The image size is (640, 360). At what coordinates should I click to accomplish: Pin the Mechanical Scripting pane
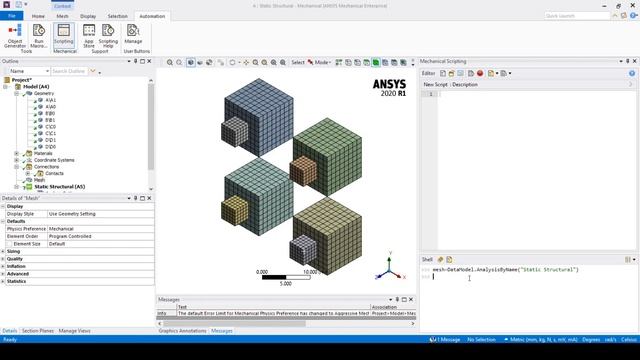628,61
